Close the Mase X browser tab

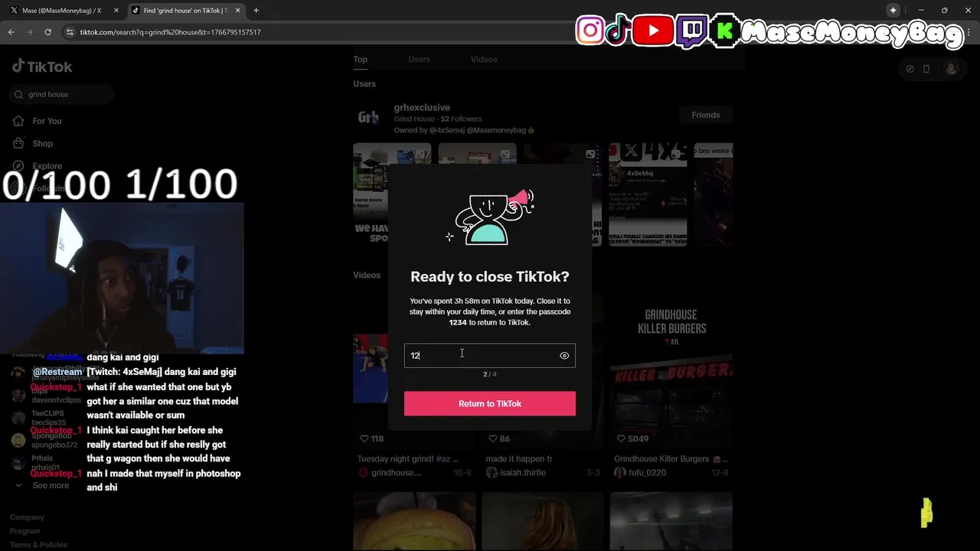pos(116,11)
